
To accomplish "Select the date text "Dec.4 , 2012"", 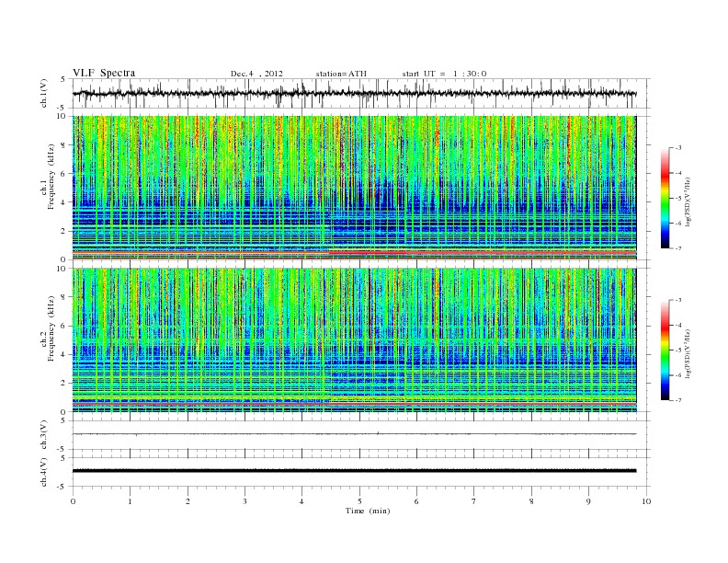I will (x=256, y=74).
